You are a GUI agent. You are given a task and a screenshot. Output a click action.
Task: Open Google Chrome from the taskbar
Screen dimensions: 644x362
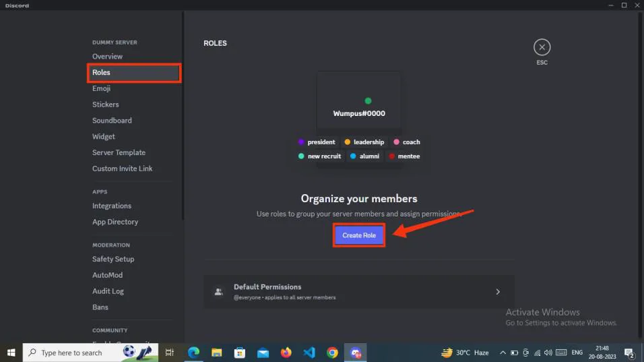(332, 353)
